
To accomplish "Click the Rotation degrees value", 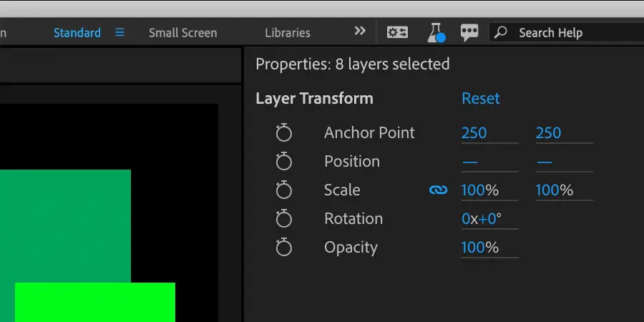I will pyautogui.click(x=488, y=219).
